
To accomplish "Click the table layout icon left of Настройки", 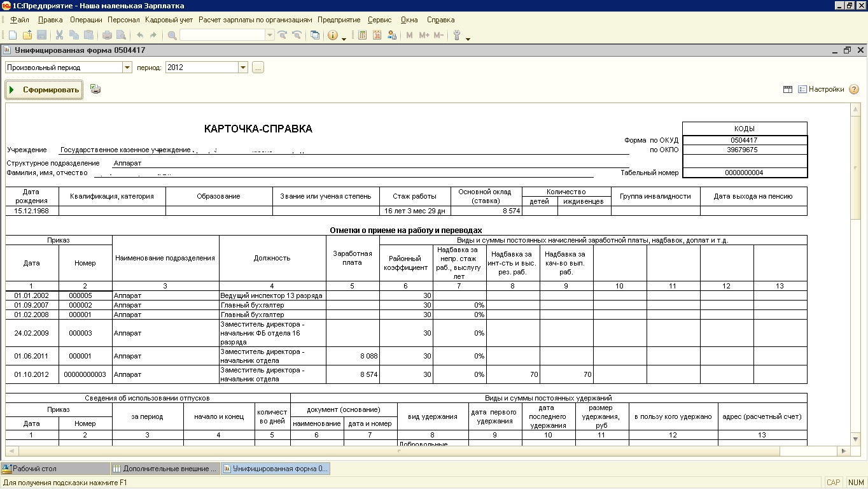I will [788, 90].
